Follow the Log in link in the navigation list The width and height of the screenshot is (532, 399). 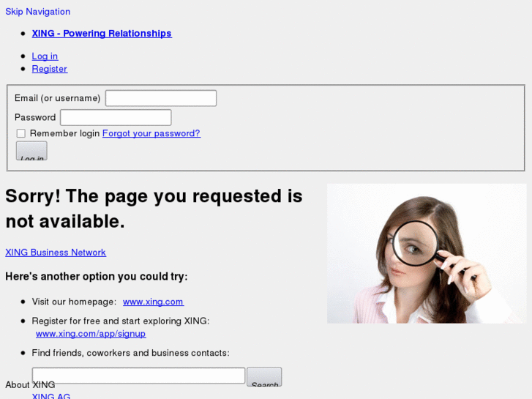coord(45,56)
